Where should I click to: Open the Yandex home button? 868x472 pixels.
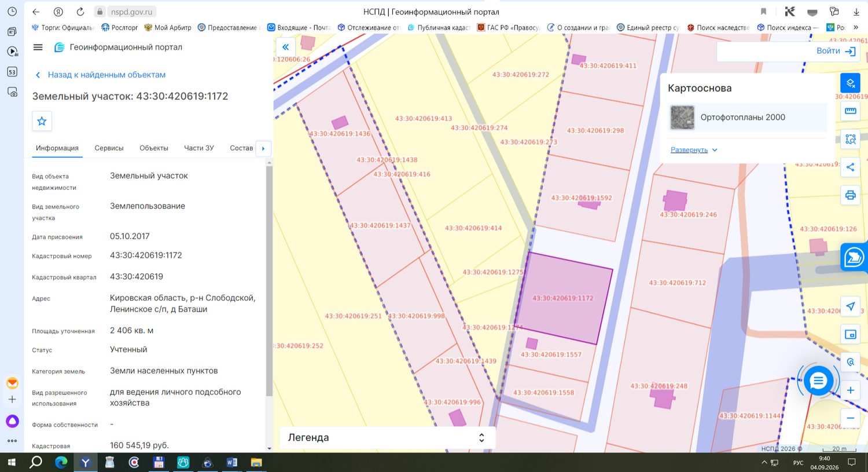[58, 12]
